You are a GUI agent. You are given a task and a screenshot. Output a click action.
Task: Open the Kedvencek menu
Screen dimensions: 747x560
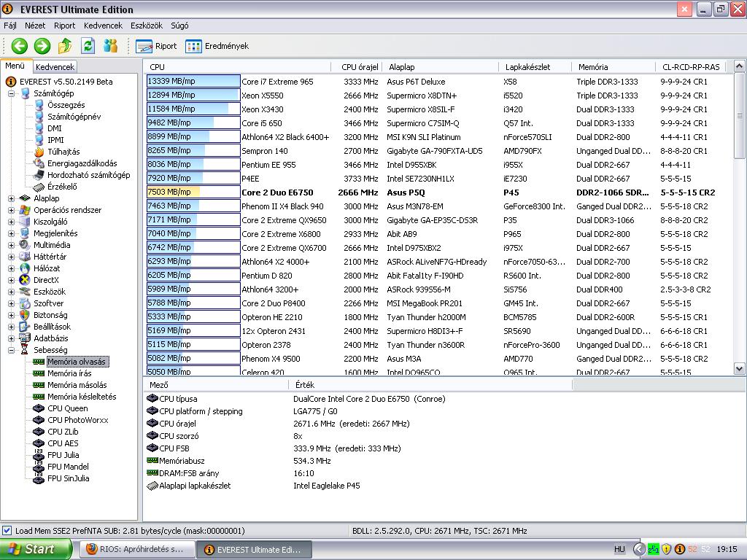pos(103,26)
